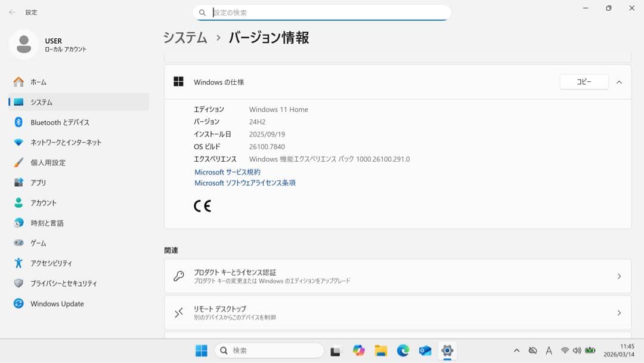Image resolution: width=644 pixels, height=363 pixels.
Task: Open the アプリ settings page
Action: point(79,183)
